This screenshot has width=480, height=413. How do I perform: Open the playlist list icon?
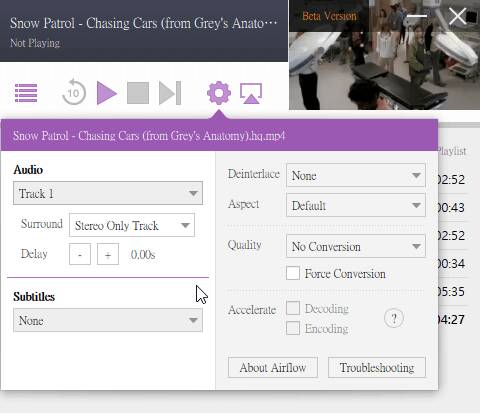[26, 93]
